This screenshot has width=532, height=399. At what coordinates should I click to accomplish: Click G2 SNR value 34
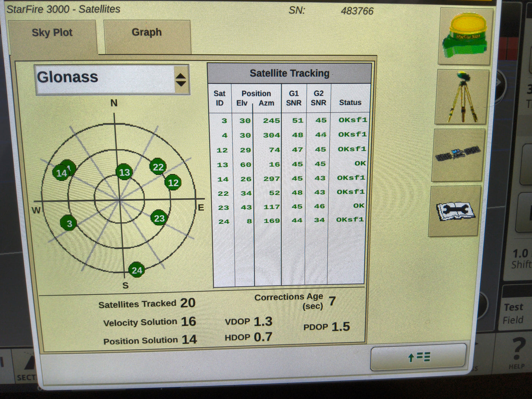click(x=319, y=220)
